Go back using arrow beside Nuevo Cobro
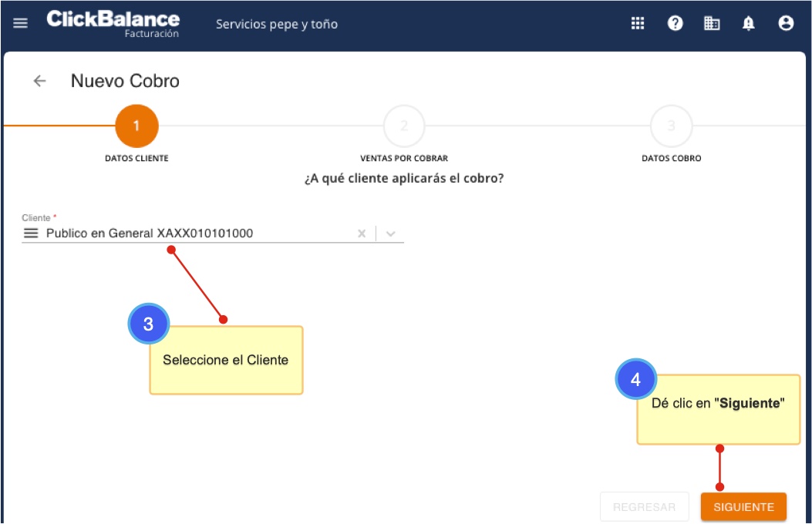Viewport: 812px width, 524px height. [39, 81]
